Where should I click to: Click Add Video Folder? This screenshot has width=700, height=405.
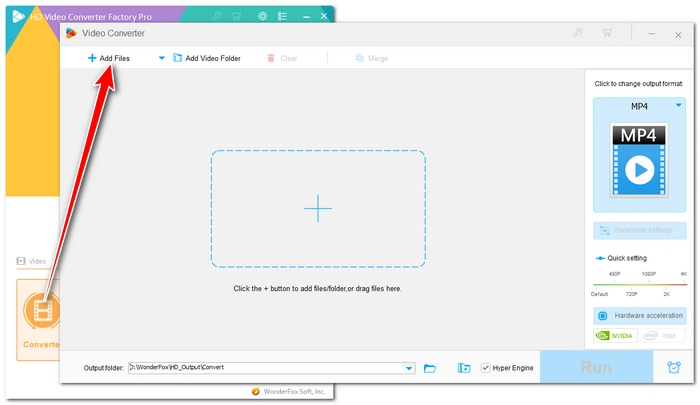point(207,58)
